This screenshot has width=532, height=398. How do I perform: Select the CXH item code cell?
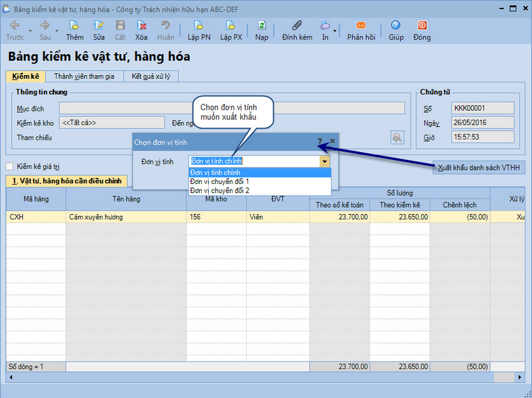pyautogui.click(x=36, y=217)
